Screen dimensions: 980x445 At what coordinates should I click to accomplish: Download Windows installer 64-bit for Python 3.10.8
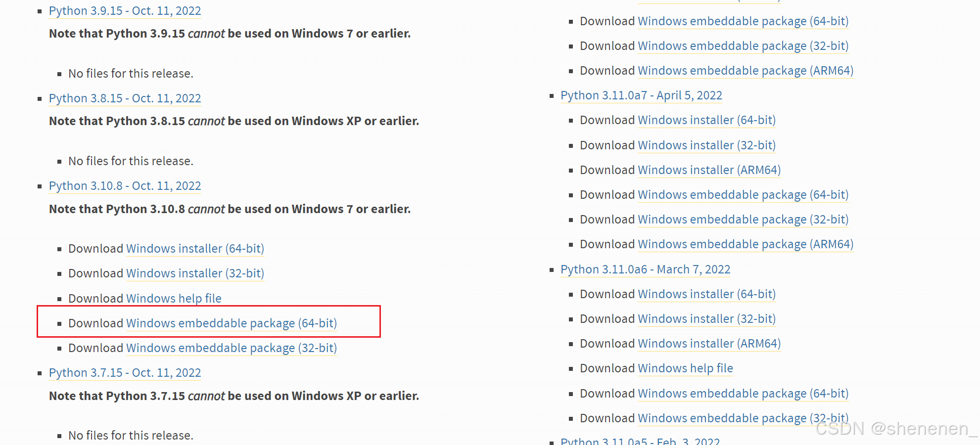pos(195,249)
